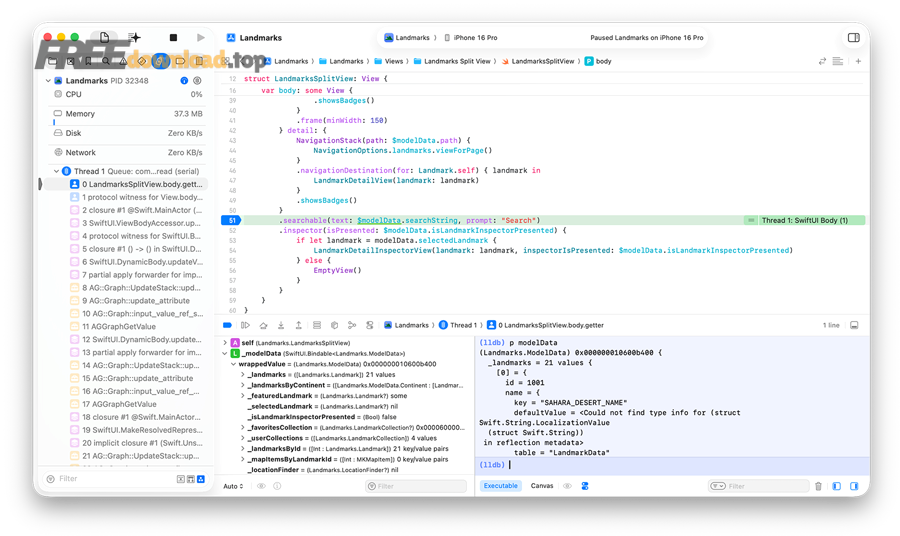Toggle the inspector panel on the right
Viewport: 900px width, 536px height.
click(854, 37)
